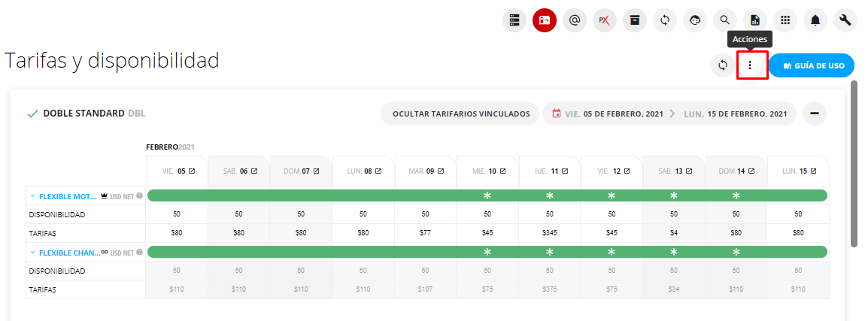Collapse the Doble Standard panel with minus button
The image size is (868, 321).
coord(815,114)
